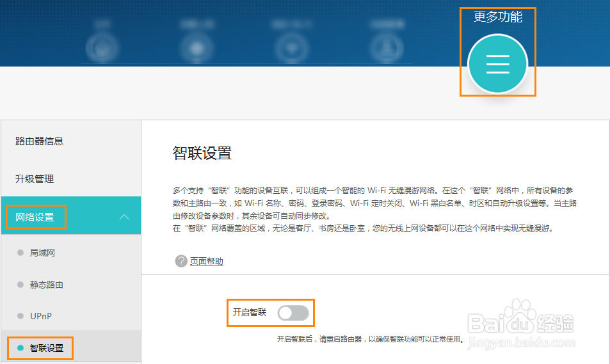Toggle the 开启智联 switch
Image resolution: width=610 pixels, height=364 pixels.
point(293,313)
